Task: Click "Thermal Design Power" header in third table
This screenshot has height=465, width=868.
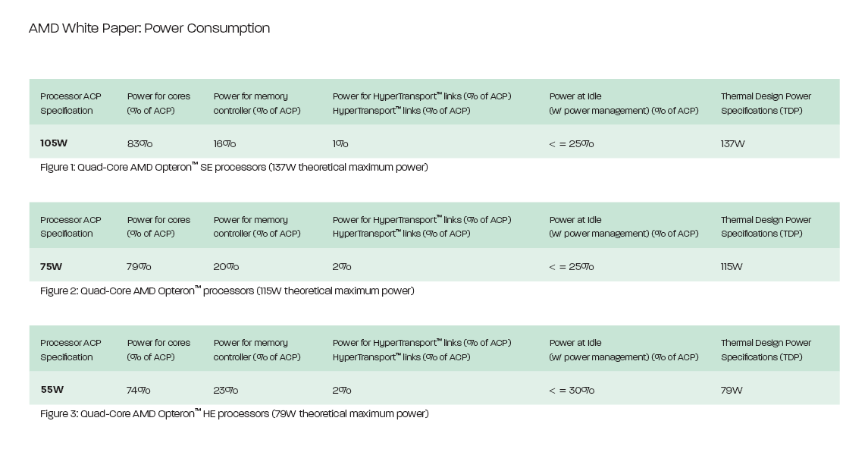Action: click(x=766, y=350)
